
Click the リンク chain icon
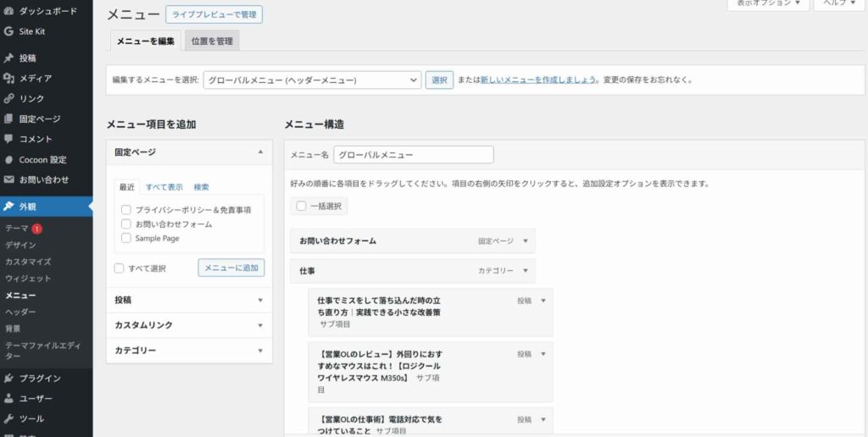point(8,98)
